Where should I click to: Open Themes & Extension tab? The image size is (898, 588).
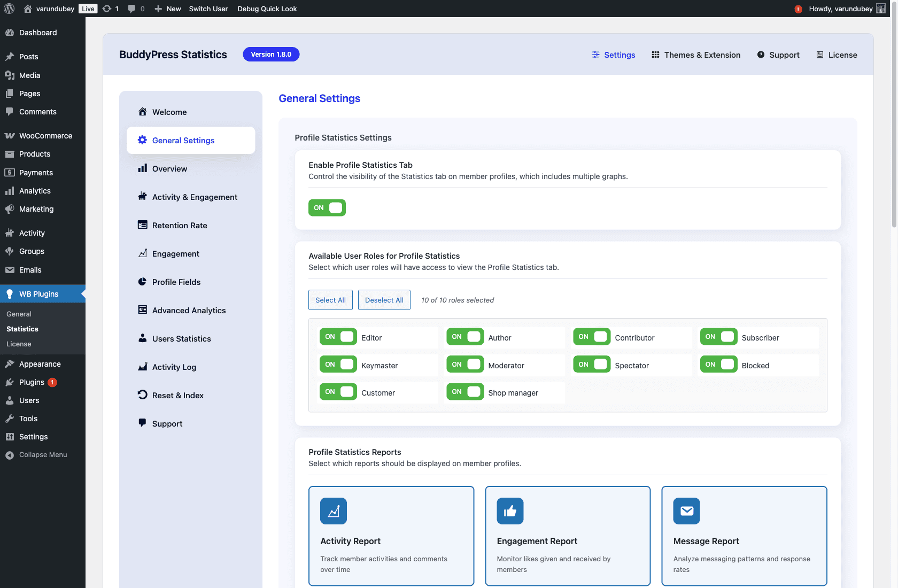point(696,55)
